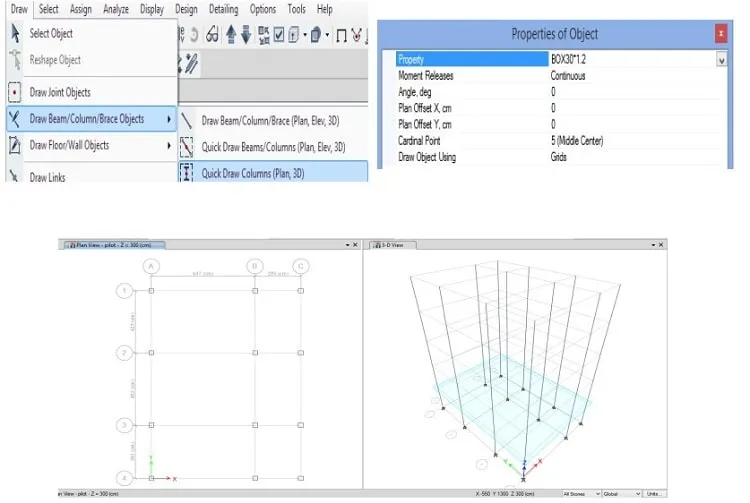Move down one story with down arrow
The width and height of the screenshot is (750, 503).
click(246, 34)
